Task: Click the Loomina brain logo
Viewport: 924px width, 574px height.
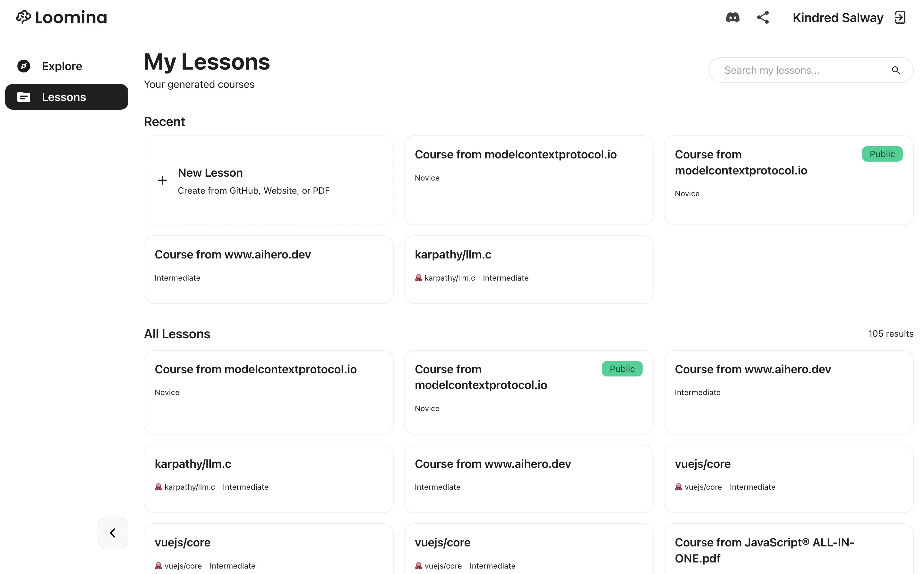Action: [x=23, y=17]
